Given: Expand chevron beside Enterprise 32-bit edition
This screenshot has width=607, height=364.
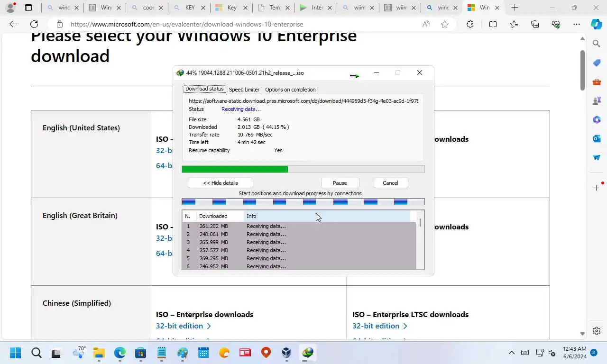Looking at the screenshot, I should [x=209, y=326].
